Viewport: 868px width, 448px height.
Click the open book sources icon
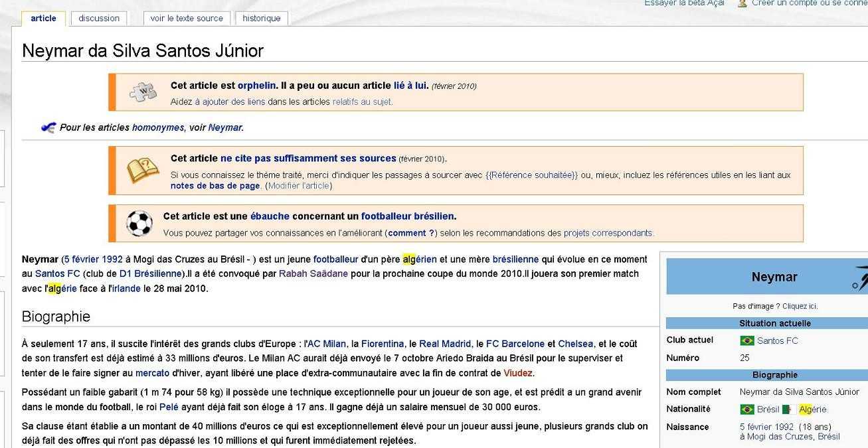(143, 171)
